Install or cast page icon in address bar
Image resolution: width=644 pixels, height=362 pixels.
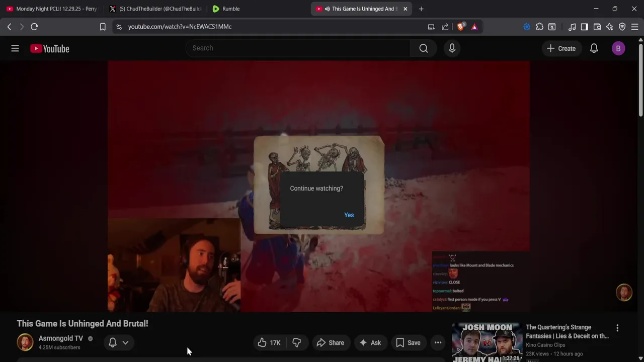pyautogui.click(x=431, y=27)
